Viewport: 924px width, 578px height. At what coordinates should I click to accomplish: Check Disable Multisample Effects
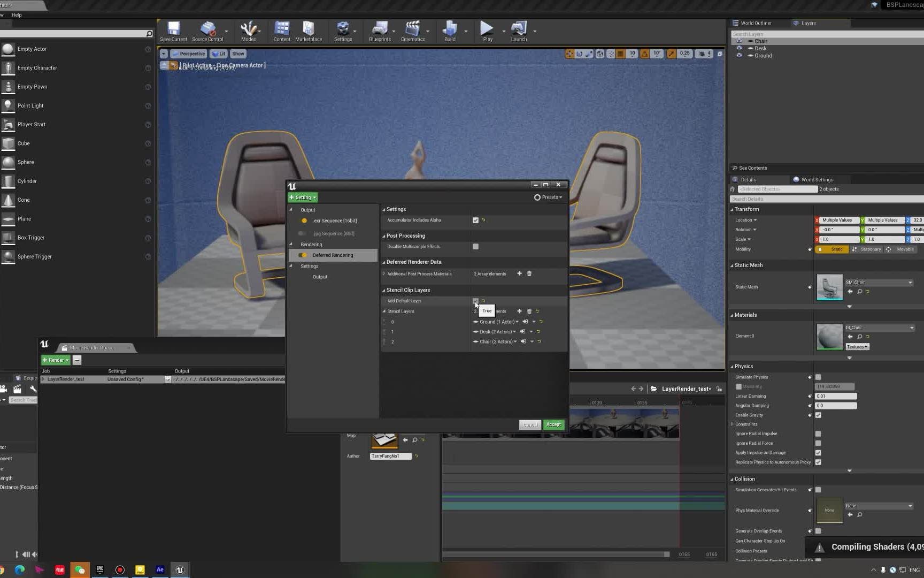click(475, 246)
